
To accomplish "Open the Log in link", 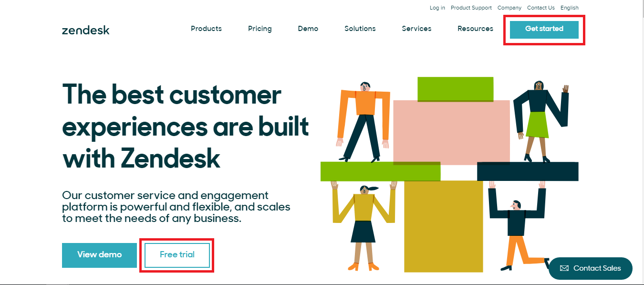I will (x=437, y=8).
